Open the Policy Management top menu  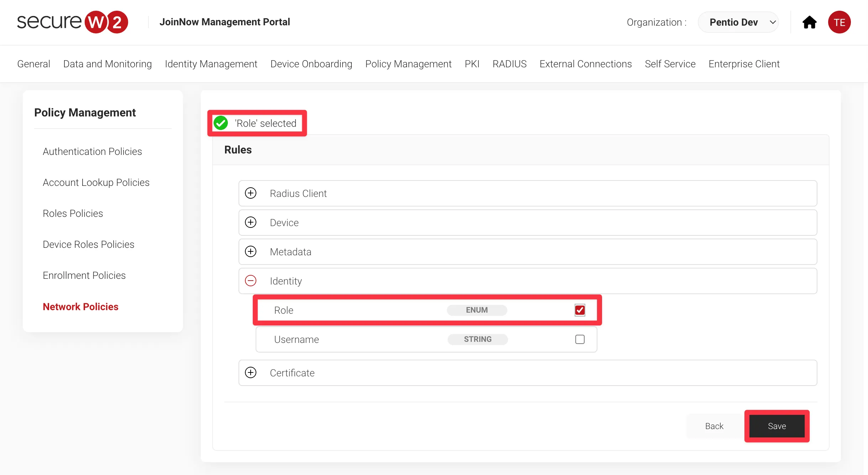coord(408,64)
